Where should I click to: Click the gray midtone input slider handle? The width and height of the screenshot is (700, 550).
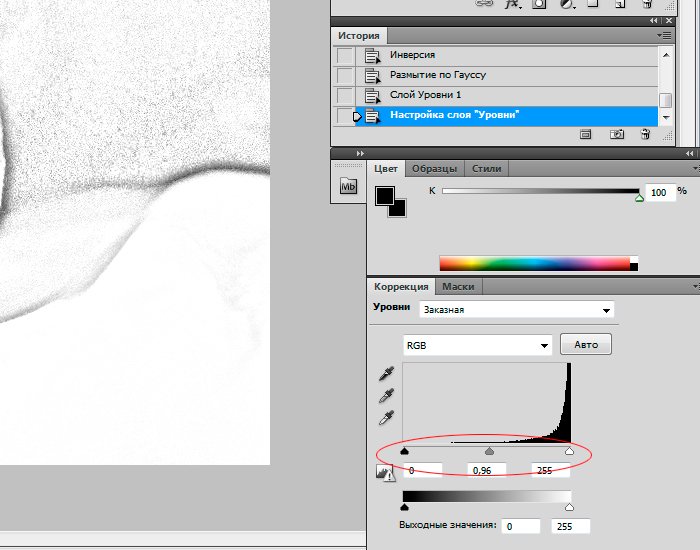489,453
